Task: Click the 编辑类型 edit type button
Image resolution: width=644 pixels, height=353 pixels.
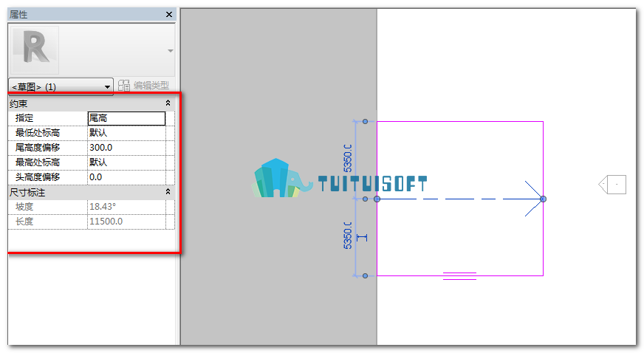Action: pyautogui.click(x=144, y=86)
